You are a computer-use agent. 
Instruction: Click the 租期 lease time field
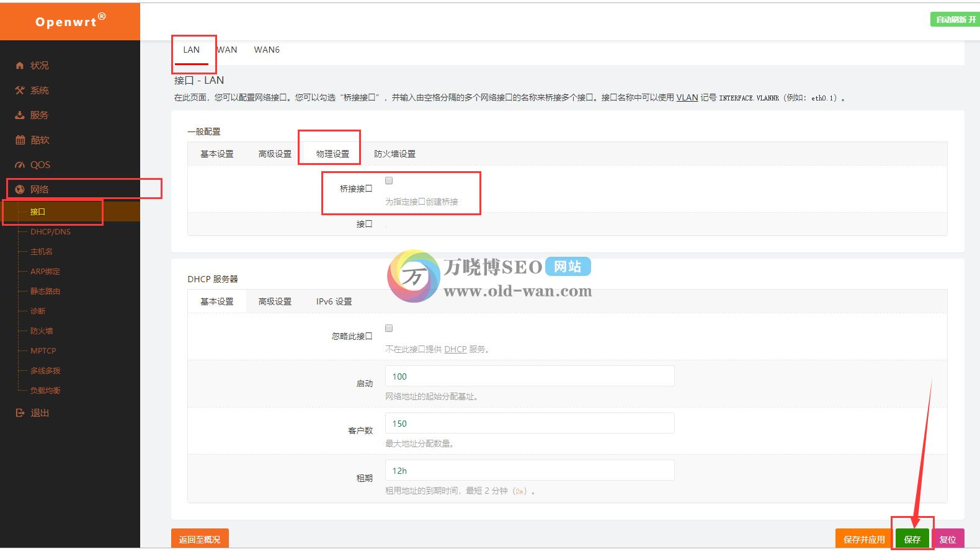[530, 470]
